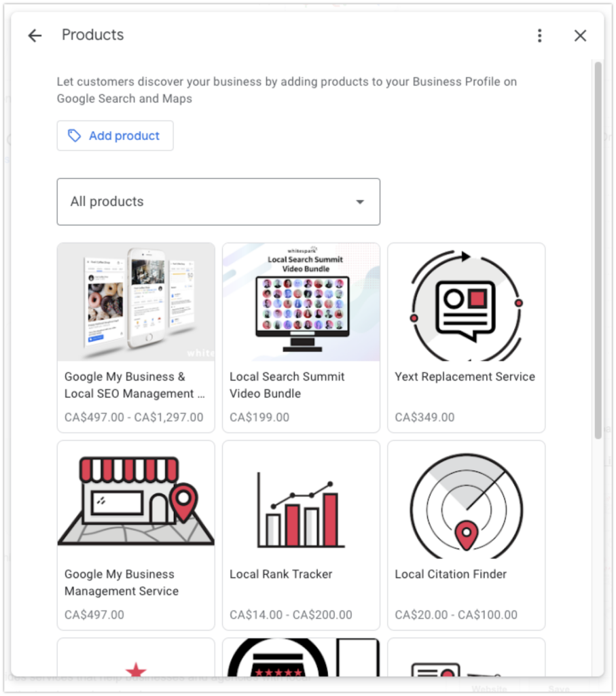Expand the All products dropdown arrow

click(x=360, y=202)
